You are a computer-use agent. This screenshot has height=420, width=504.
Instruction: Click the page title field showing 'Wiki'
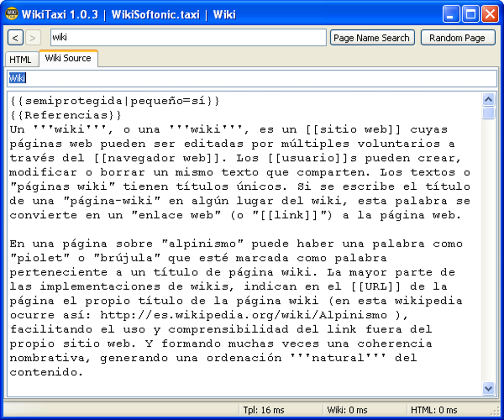[x=252, y=78]
